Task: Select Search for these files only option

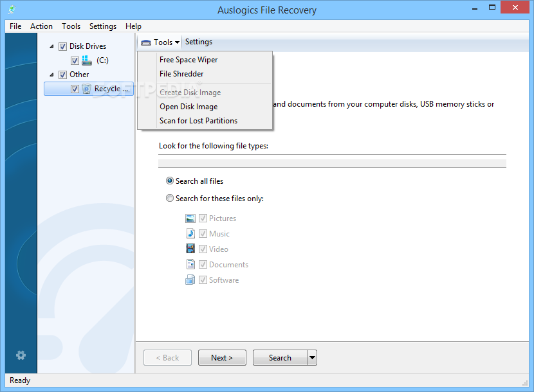Action: coord(170,198)
